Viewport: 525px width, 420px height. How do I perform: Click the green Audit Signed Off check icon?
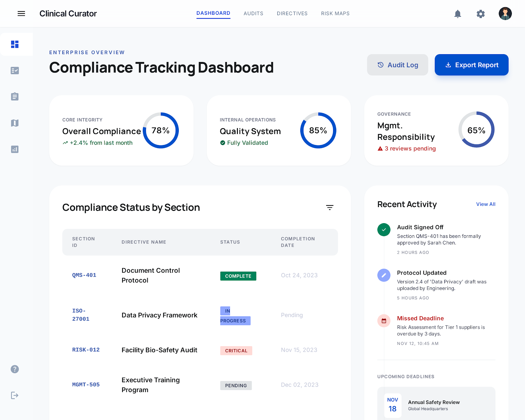click(384, 230)
